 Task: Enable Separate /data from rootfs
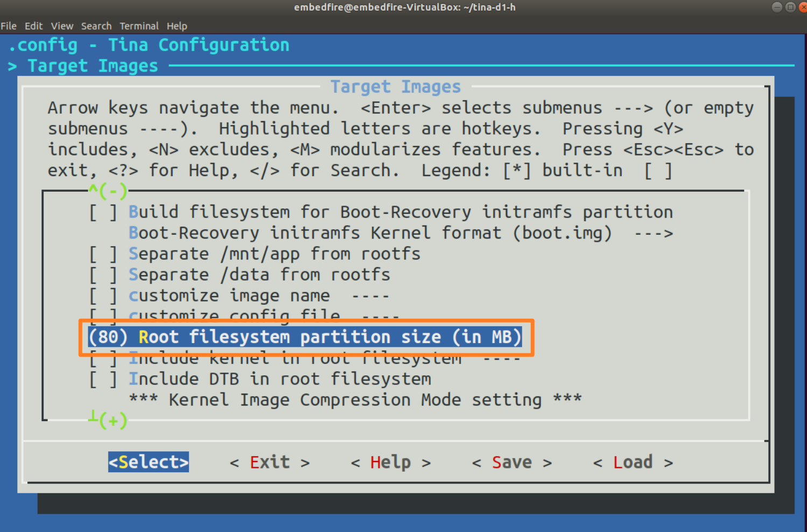click(x=103, y=275)
